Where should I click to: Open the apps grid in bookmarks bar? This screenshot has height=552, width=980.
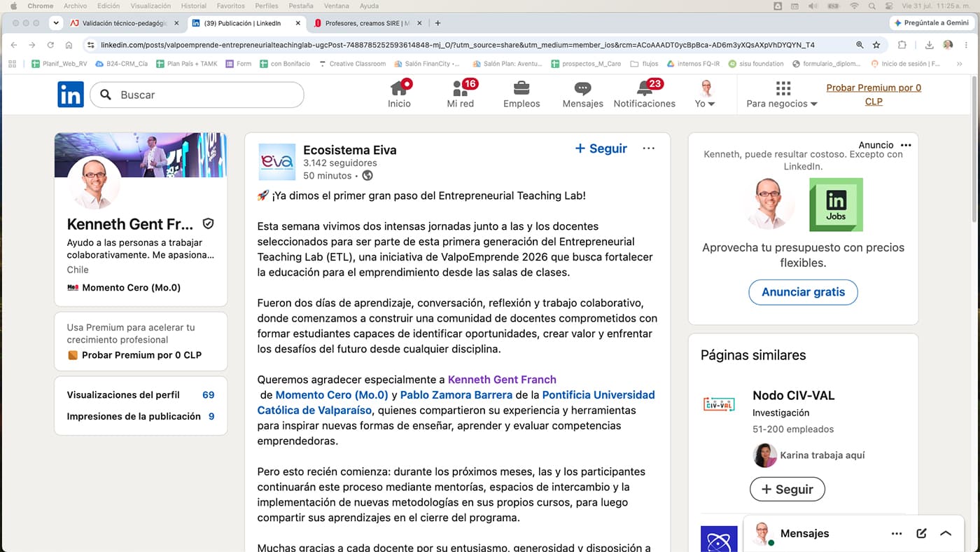[x=12, y=64]
